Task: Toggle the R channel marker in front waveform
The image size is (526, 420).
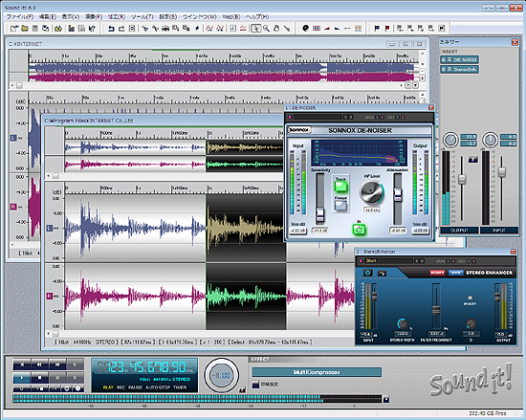Action: 50,296
